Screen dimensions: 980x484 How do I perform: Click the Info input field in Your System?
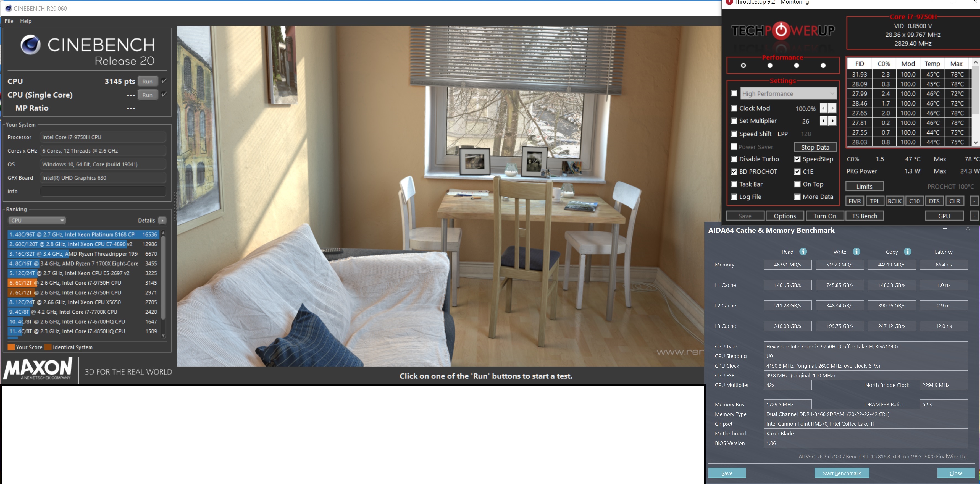coord(103,191)
